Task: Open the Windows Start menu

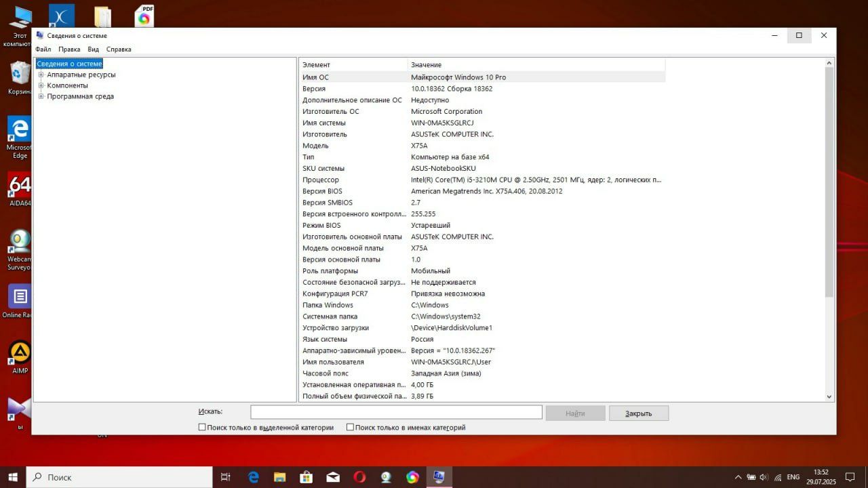Action: pos(13,477)
